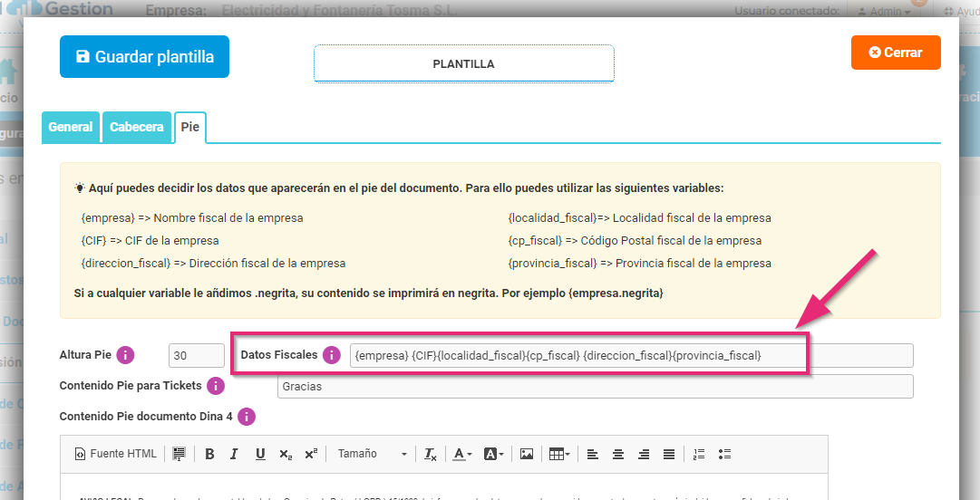Screen dimensions: 980x500
Task: Open the insert table dropdown
Action: tap(559, 454)
